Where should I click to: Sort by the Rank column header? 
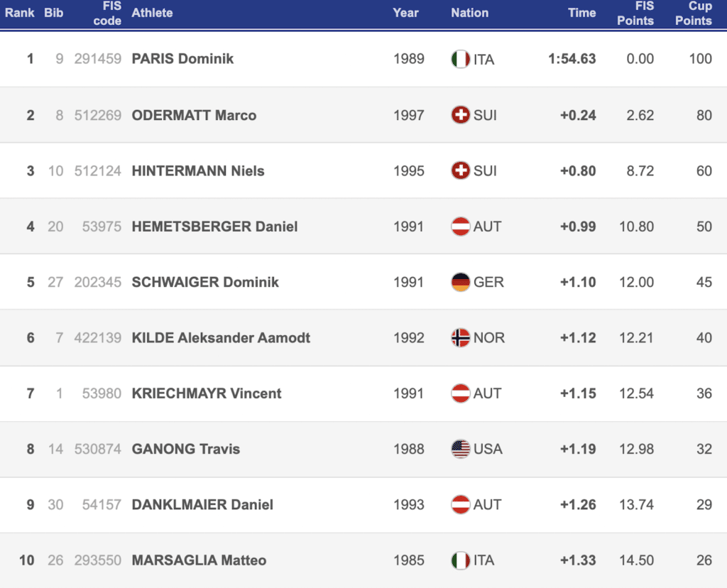[20, 13]
